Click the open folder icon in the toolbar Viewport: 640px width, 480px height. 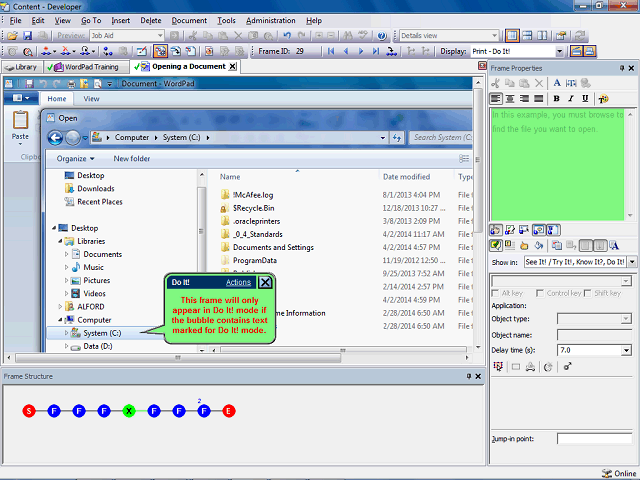click(x=13, y=36)
